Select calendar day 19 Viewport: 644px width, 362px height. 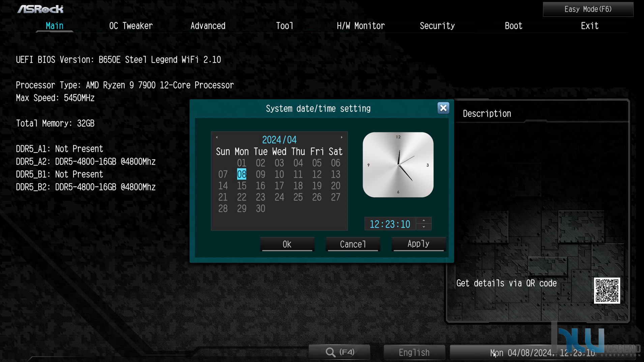[317, 186]
